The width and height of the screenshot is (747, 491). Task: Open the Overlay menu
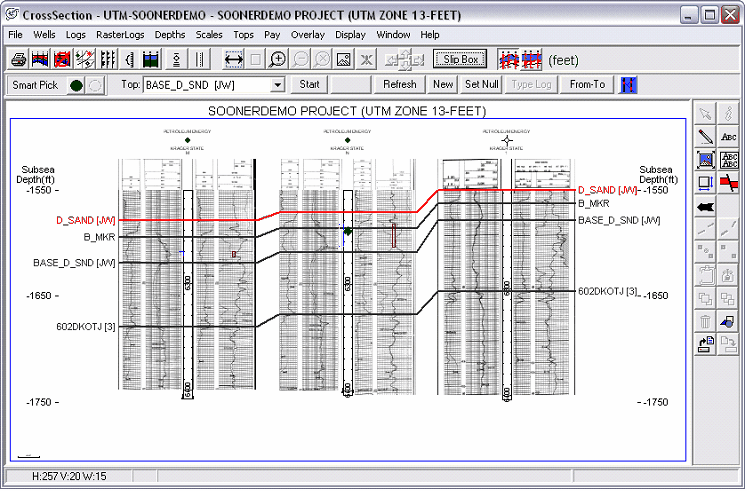(307, 34)
